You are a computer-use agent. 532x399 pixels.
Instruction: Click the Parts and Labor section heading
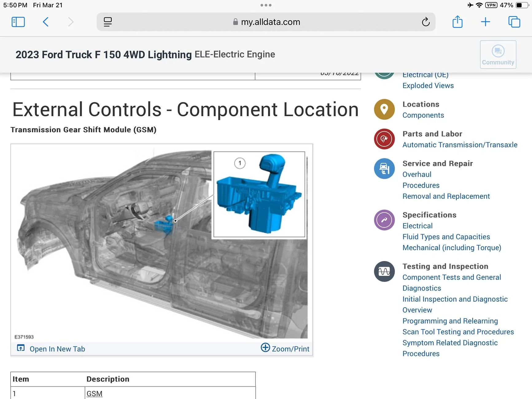coord(432,134)
